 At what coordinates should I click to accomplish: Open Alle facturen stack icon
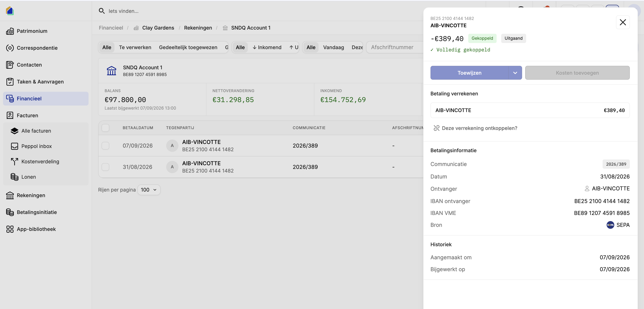coord(15,131)
